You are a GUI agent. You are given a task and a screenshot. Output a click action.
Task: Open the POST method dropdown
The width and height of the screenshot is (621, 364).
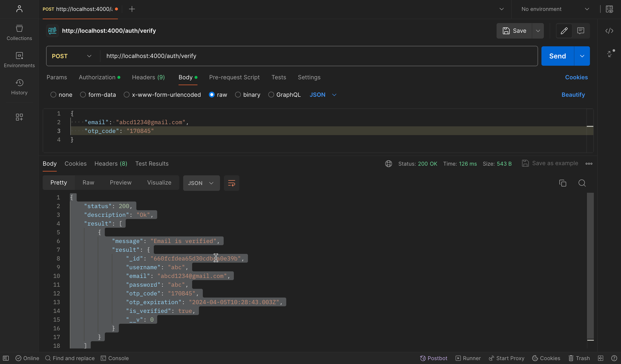tap(72, 56)
